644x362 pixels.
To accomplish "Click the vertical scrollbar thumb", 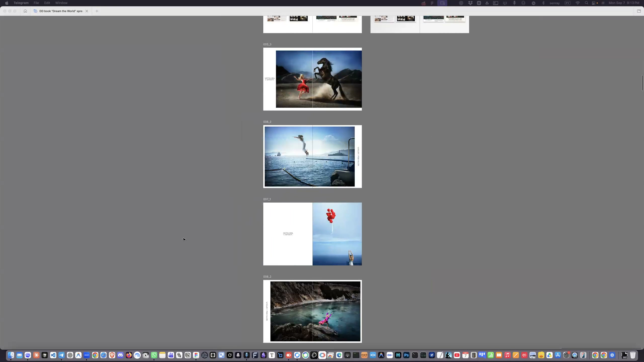I will point(642,83).
